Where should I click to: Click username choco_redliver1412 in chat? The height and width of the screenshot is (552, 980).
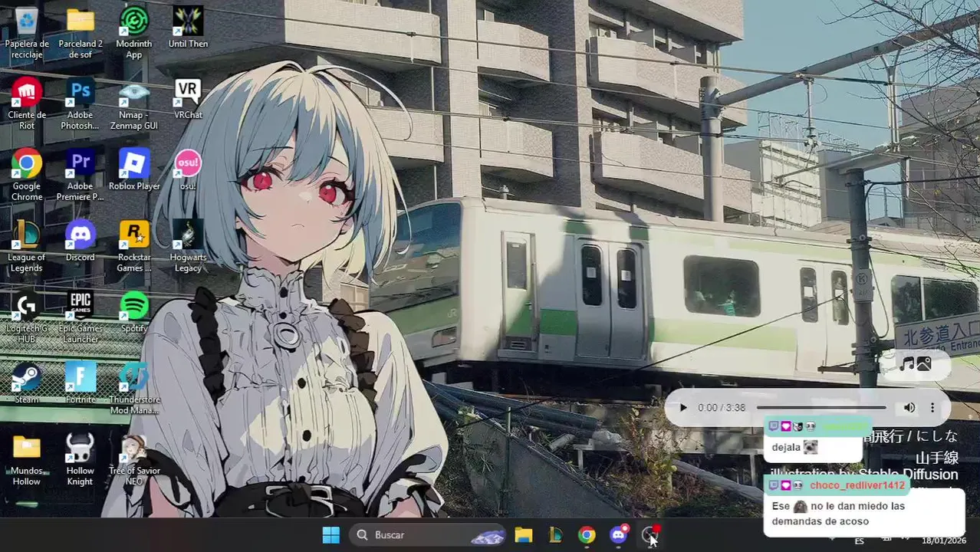tap(857, 485)
